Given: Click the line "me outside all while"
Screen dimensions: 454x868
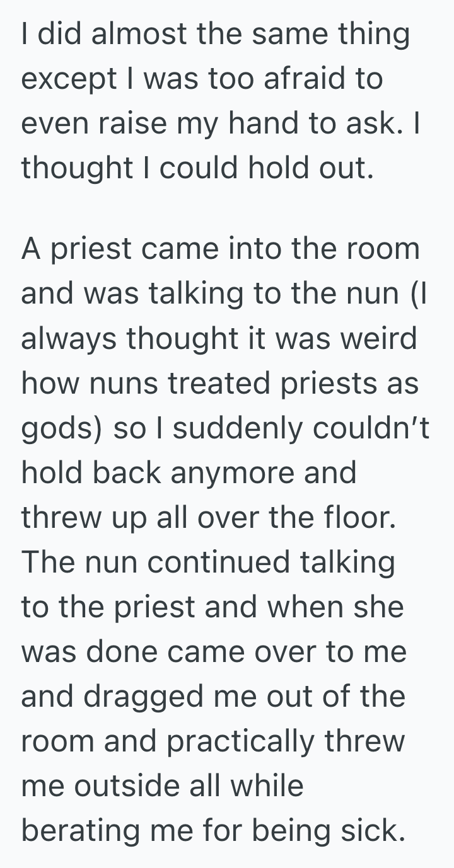Looking at the screenshot, I should pos(162,785).
